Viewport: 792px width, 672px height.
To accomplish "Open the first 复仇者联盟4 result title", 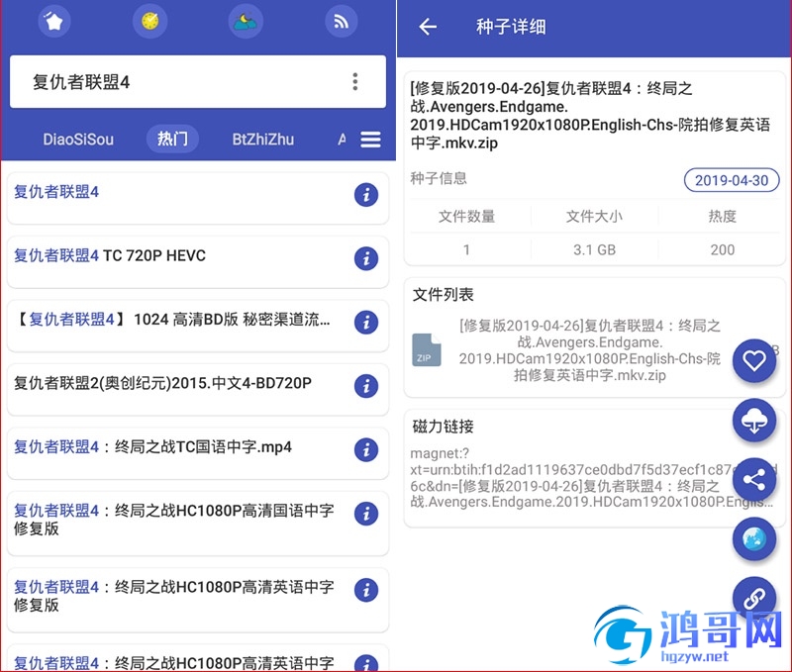I will point(56,192).
